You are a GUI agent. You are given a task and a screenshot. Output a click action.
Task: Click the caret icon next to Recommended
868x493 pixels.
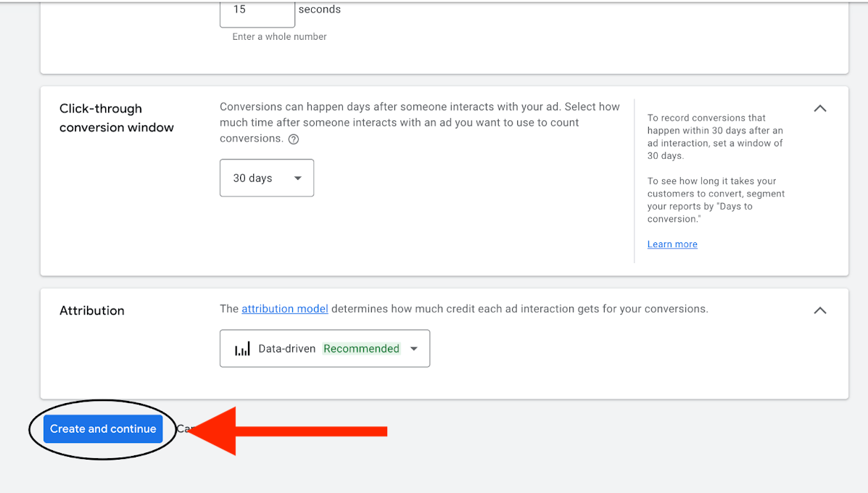coord(414,349)
